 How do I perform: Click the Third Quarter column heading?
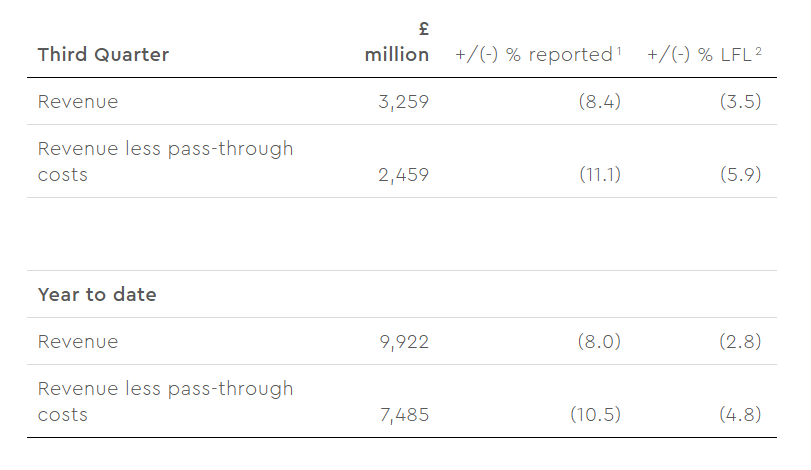pyautogui.click(x=103, y=55)
